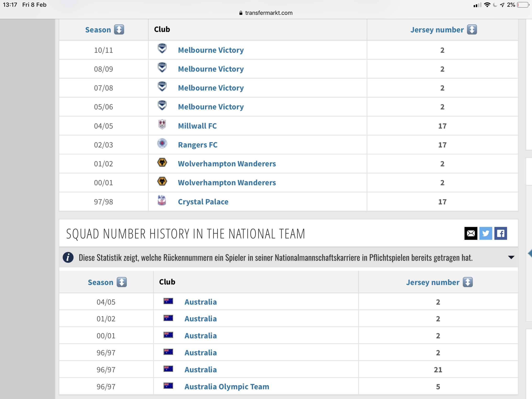
Task: Click the Millwall FC club crest
Action: (162, 125)
